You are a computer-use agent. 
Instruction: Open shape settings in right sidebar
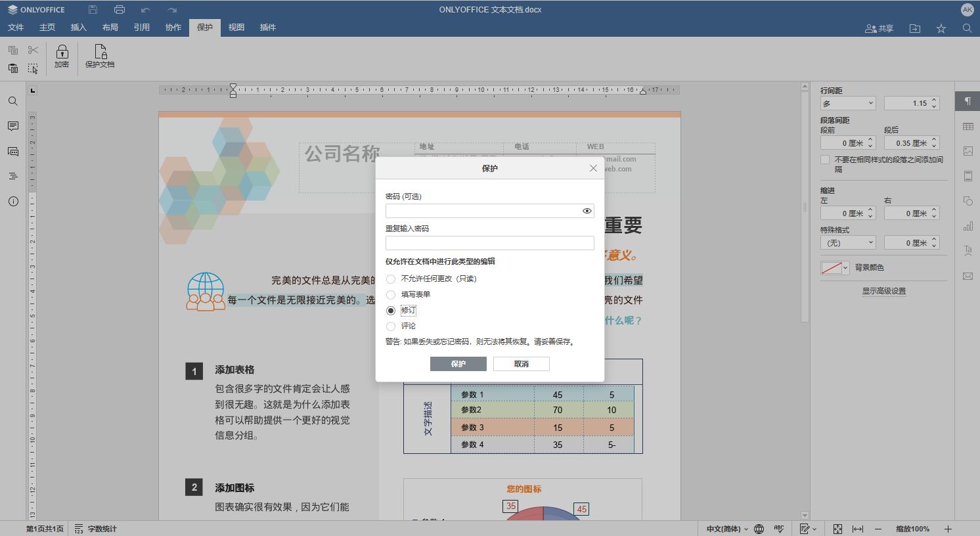[968, 201]
